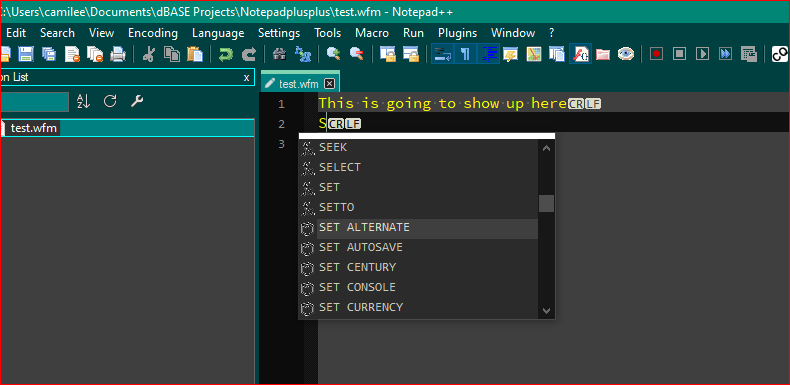Close the test.wfm tab
The width and height of the screenshot is (790, 385).
click(x=330, y=84)
